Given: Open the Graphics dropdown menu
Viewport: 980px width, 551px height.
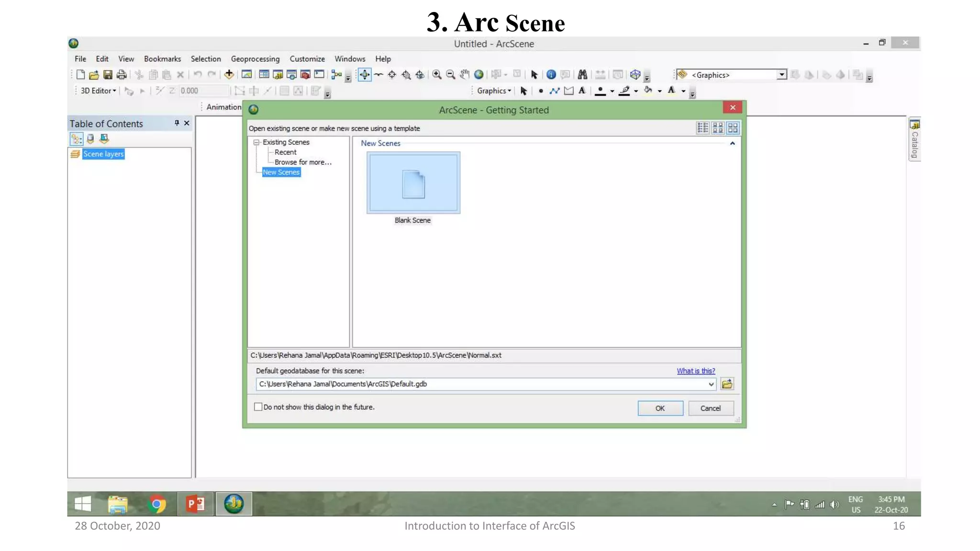Looking at the screenshot, I should tap(494, 91).
